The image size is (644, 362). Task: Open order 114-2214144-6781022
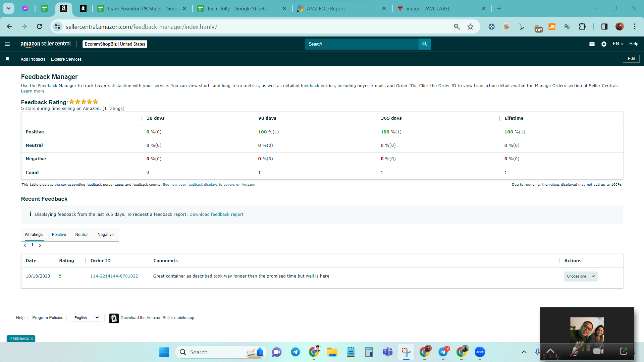(x=114, y=276)
